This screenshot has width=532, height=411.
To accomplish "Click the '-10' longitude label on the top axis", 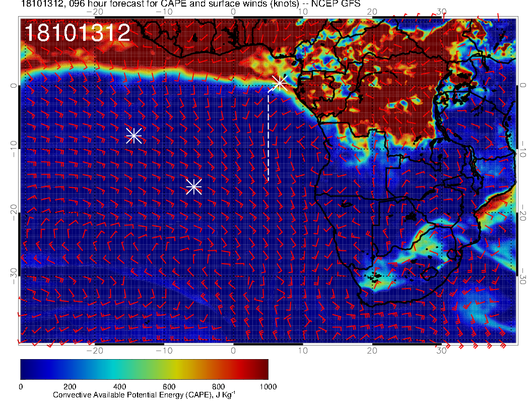I will 164,12.
